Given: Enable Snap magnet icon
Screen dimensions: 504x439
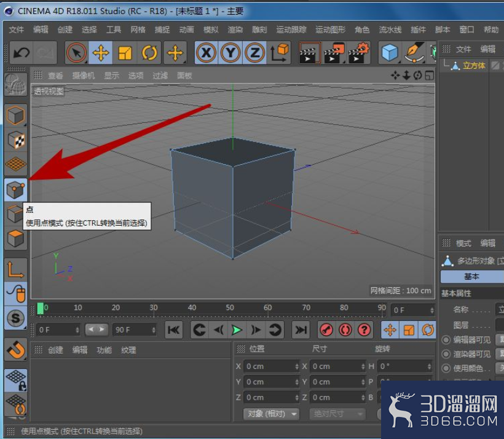Looking at the screenshot, I should tap(15, 349).
